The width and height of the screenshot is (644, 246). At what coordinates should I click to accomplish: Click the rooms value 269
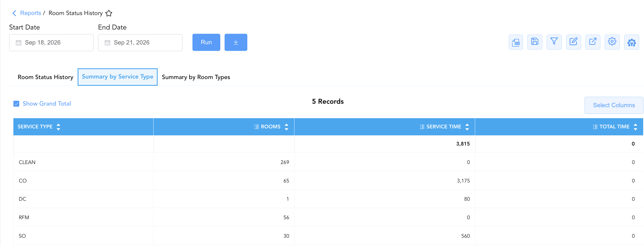tap(285, 162)
